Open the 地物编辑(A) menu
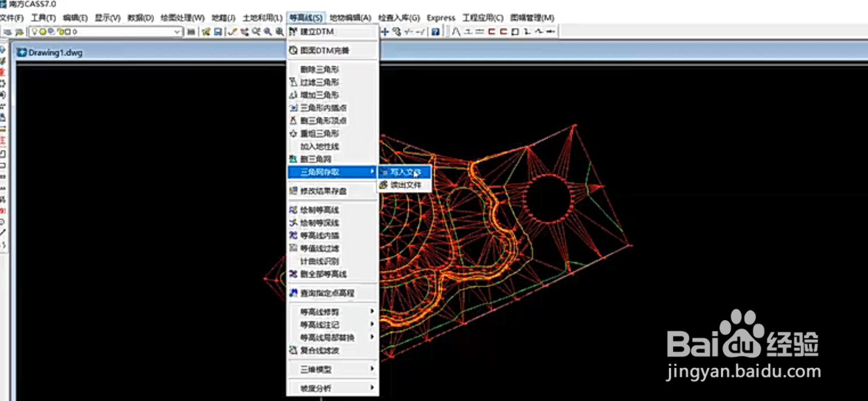Image resolution: width=868 pixels, height=401 pixels. point(350,17)
